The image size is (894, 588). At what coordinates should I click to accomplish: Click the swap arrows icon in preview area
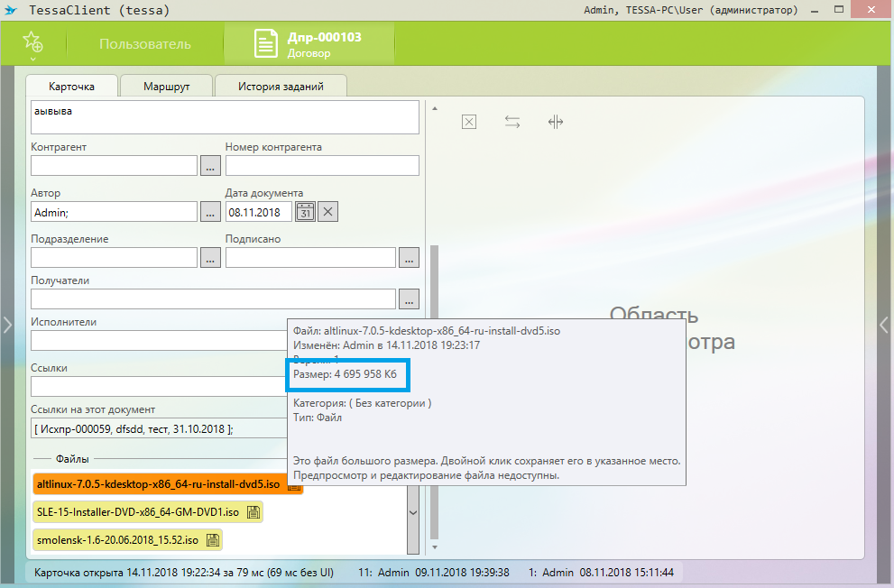coord(512,122)
